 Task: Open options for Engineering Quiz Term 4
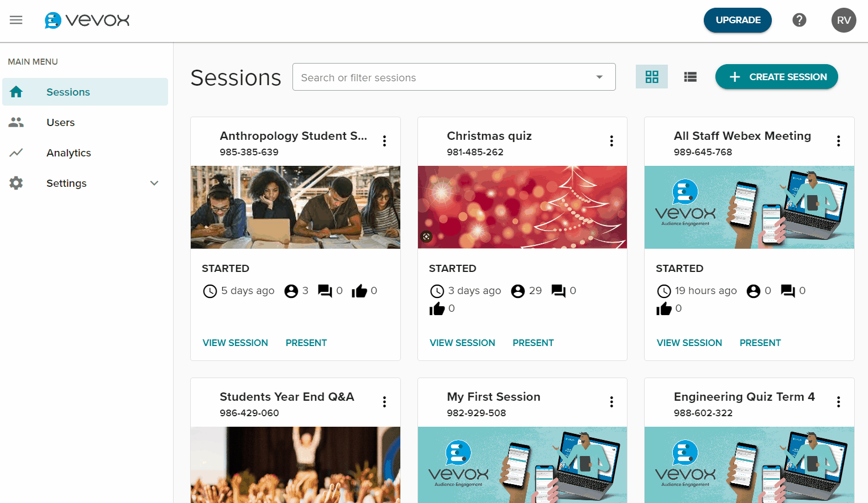tap(838, 402)
